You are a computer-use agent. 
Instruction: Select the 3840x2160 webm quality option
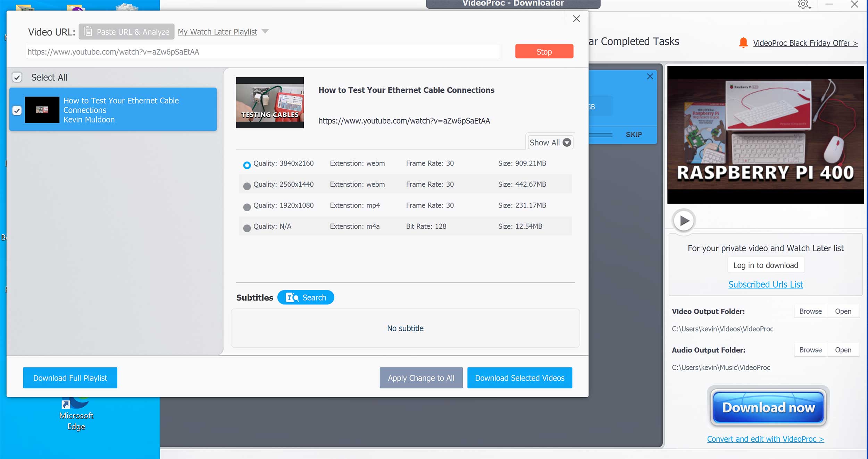point(247,165)
